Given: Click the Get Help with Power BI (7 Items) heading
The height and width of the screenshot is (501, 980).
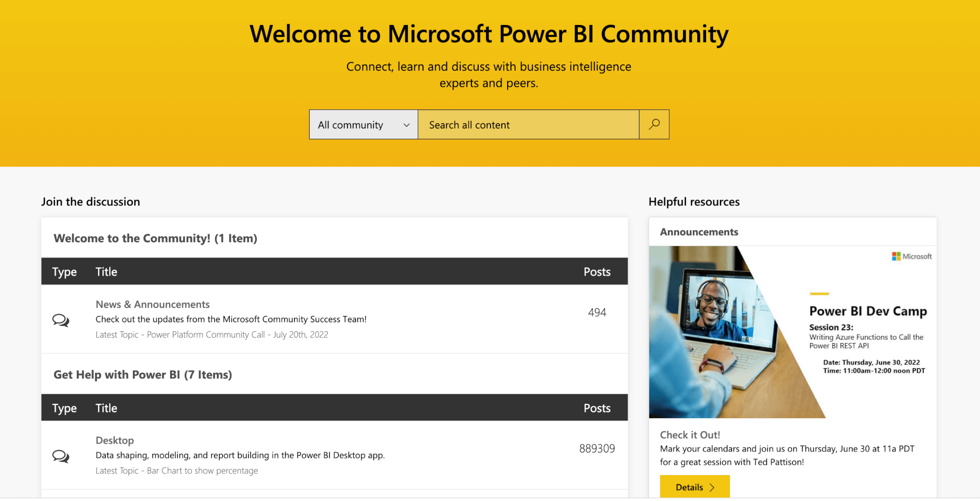Looking at the screenshot, I should [143, 375].
